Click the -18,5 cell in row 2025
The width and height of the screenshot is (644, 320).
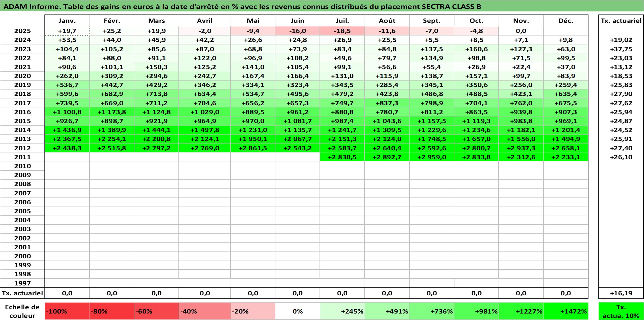pyautogui.click(x=342, y=31)
